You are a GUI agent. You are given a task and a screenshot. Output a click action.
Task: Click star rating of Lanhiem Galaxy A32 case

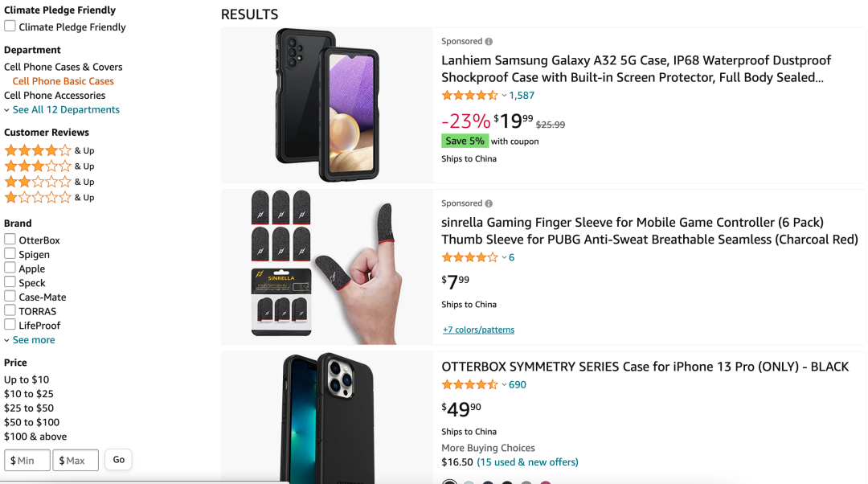(469, 96)
